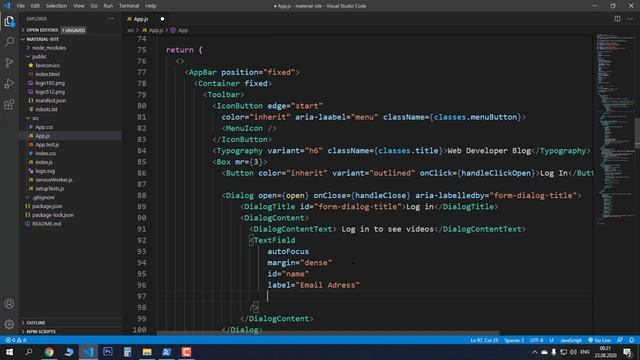640x360 pixels.
Task: Change file encoding UTF-8
Action: (x=536, y=340)
